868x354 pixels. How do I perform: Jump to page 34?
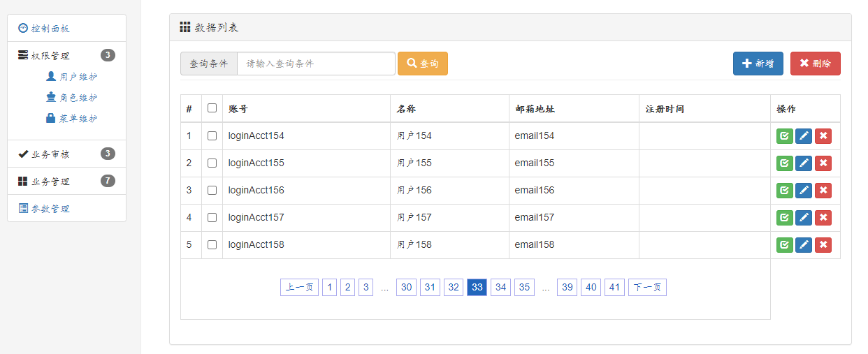[x=500, y=287]
